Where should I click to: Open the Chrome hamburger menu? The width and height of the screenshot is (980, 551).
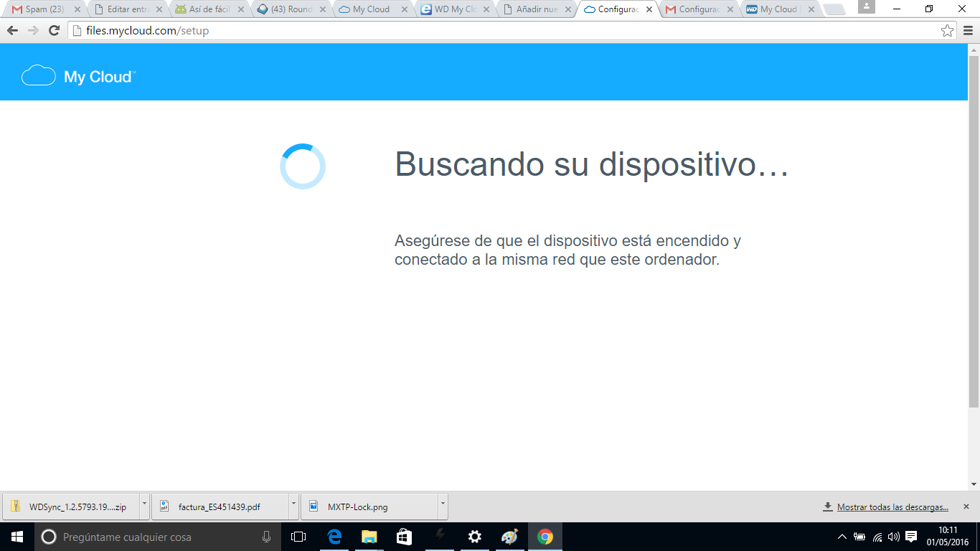[x=968, y=31]
